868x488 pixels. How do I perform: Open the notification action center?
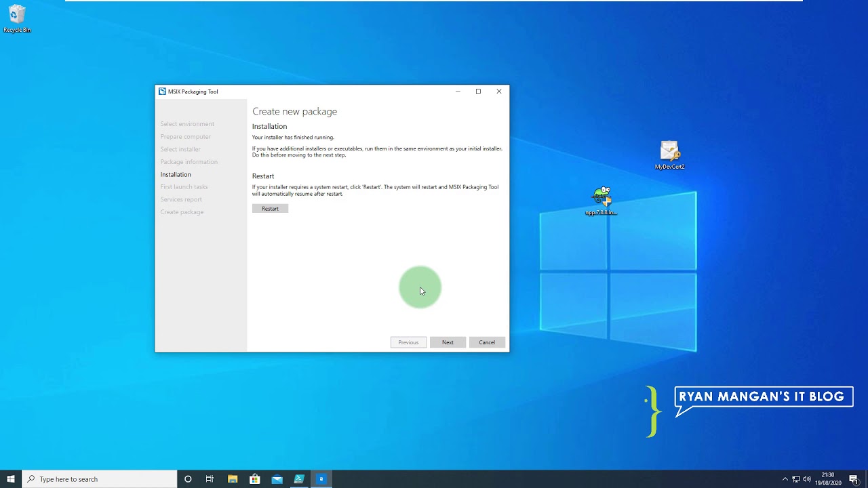point(854,479)
